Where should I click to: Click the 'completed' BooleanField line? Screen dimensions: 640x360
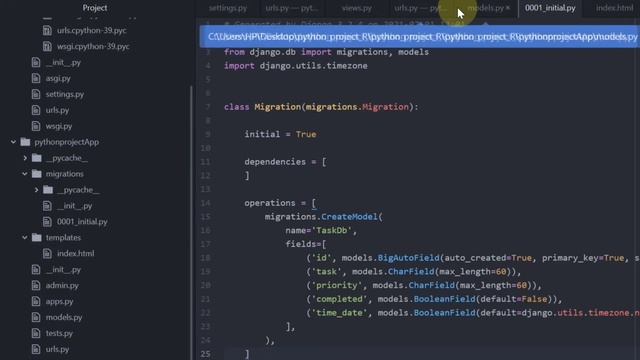click(434, 299)
